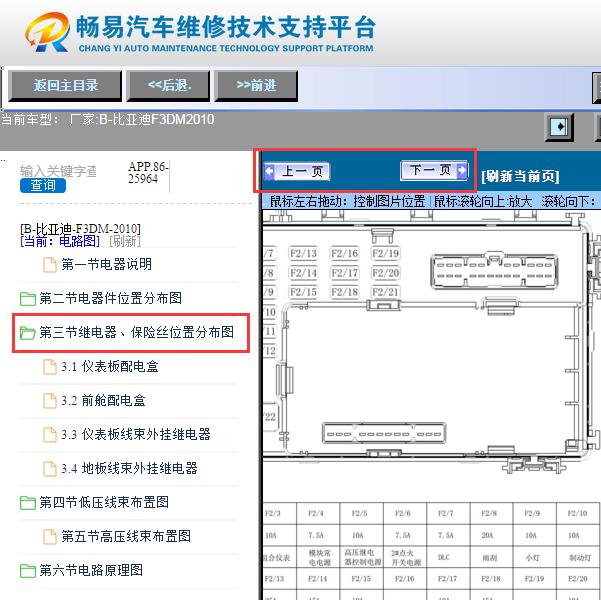Collapse the open 第三节 folder icon

[28, 333]
